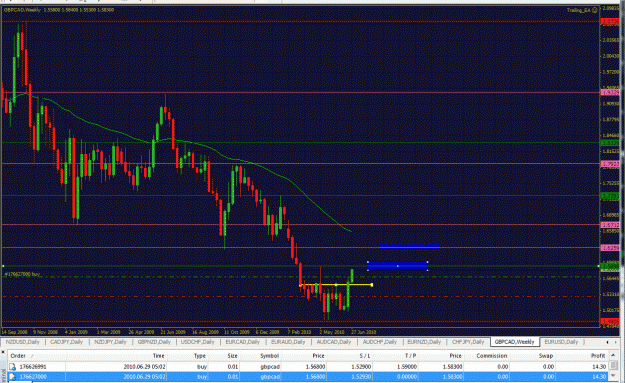Select the filled blue rectangle object on chart

point(397,265)
